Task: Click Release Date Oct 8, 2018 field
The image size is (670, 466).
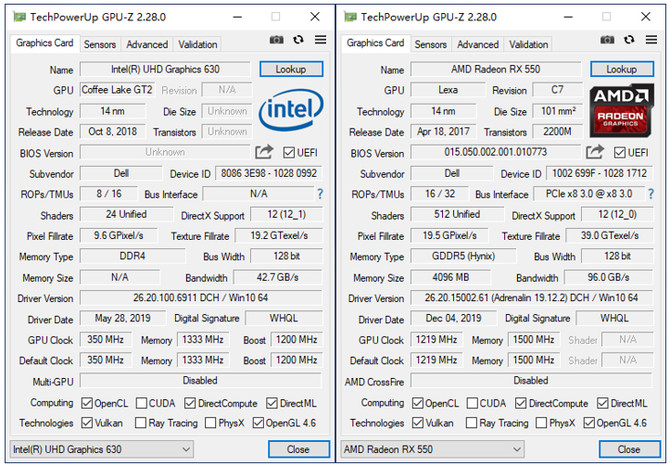Action: pos(113,132)
